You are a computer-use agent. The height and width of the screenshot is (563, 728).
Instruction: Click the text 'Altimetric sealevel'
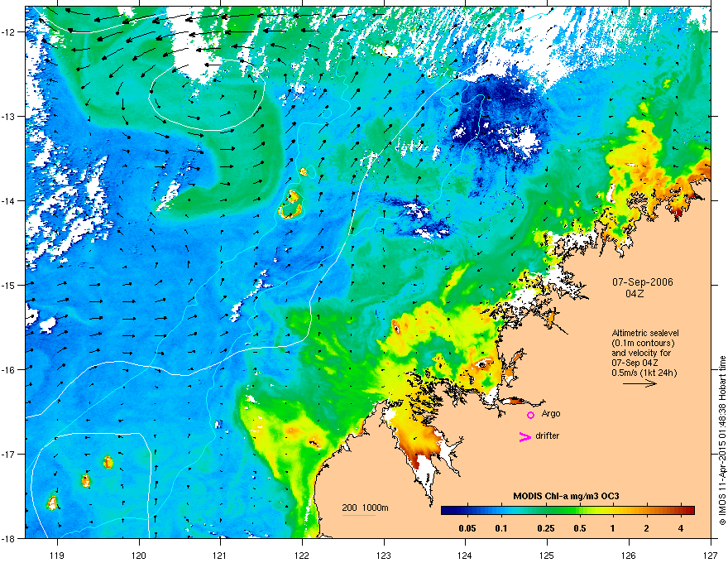(645, 333)
